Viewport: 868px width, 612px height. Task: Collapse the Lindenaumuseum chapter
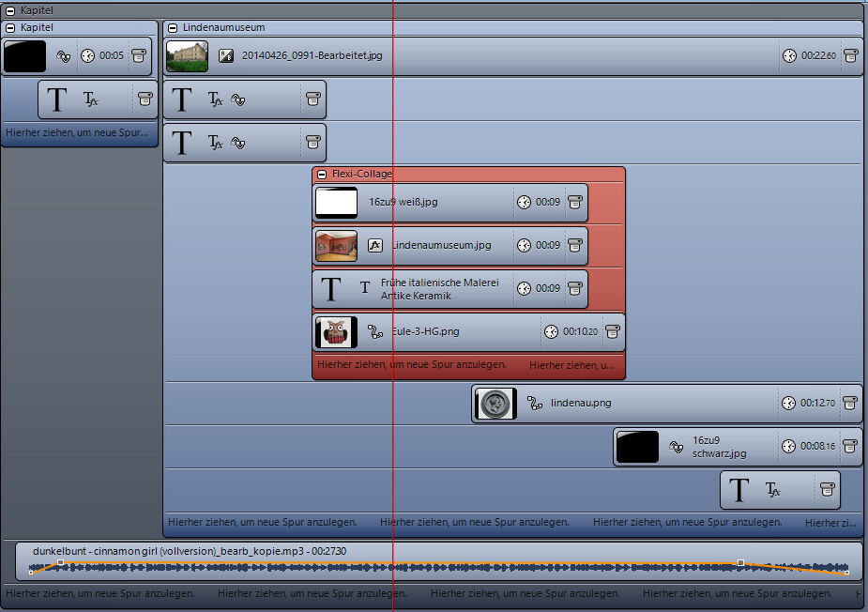173,28
